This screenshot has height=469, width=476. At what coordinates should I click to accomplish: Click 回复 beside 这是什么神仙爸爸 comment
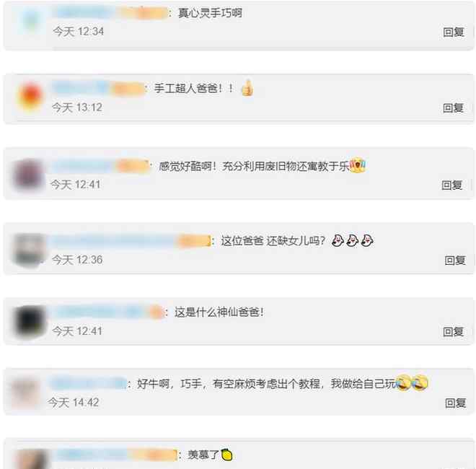[453, 331]
